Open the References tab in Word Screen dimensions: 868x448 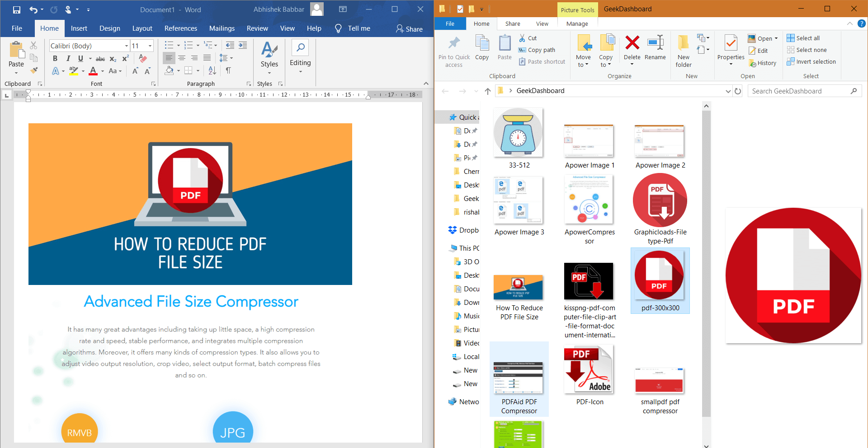click(x=181, y=28)
